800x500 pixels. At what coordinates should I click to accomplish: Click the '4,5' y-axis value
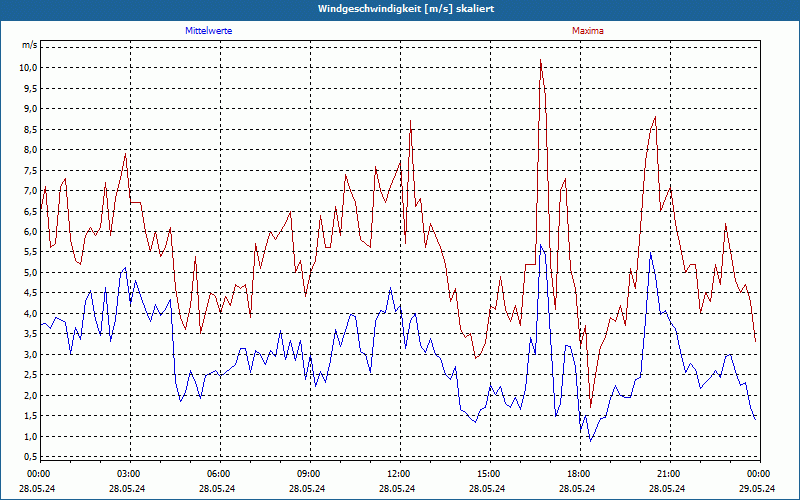tap(31, 293)
